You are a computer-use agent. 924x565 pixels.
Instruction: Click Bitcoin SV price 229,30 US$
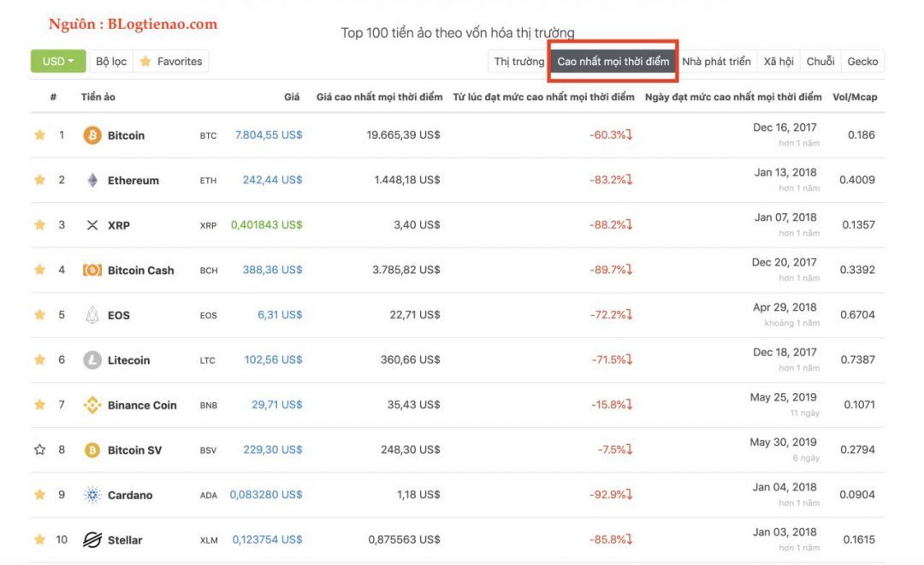tap(273, 449)
